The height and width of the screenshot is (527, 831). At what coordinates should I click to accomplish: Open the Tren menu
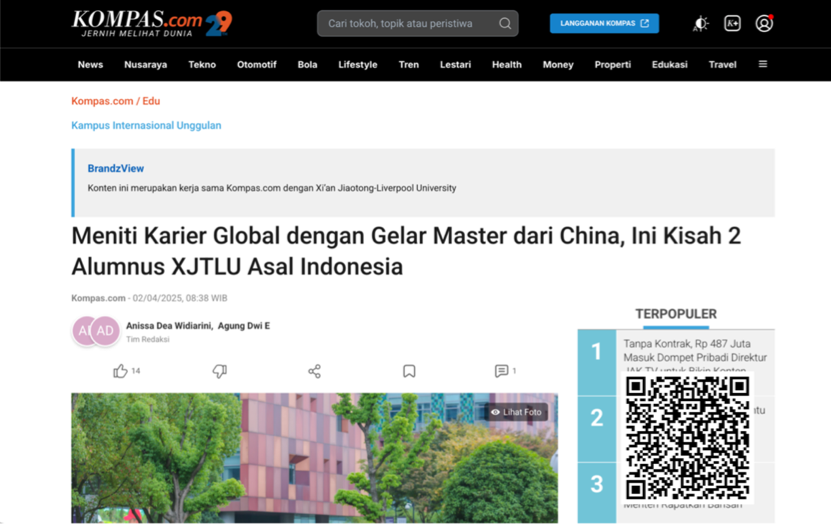click(x=409, y=65)
